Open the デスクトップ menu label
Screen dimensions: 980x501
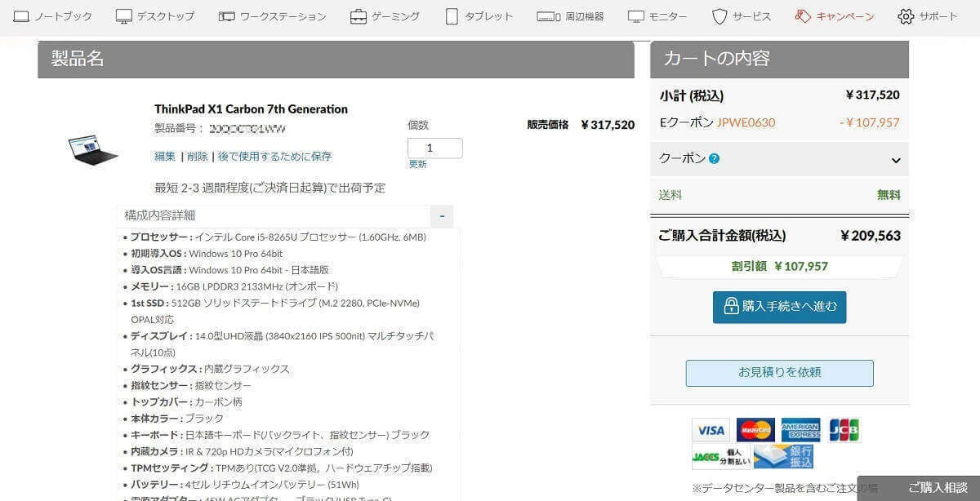pyautogui.click(x=166, y=16)
